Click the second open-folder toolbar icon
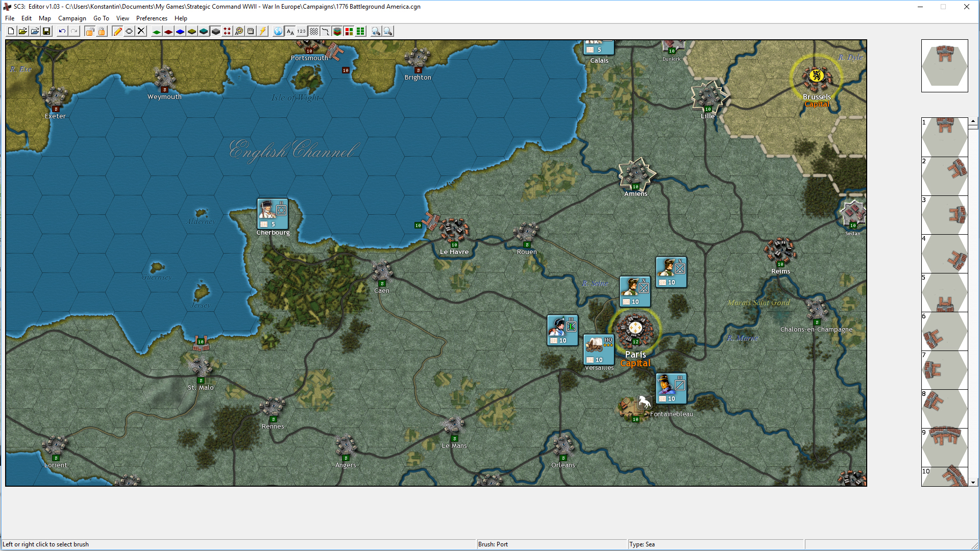The width and height of the screenshot is (980, 551). (x=35, y=32)
